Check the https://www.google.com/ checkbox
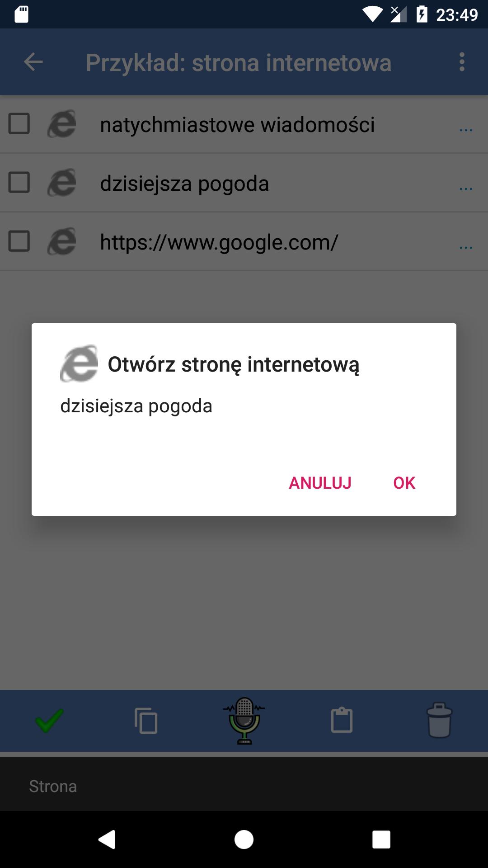 click(x=19, y=241)
